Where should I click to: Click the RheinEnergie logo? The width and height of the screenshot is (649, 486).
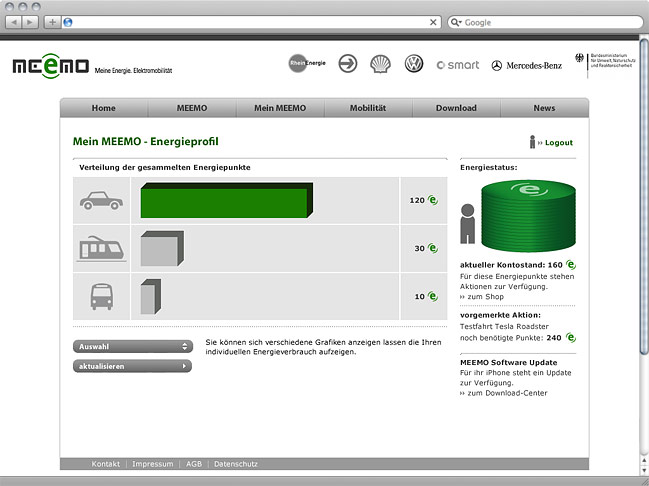(304, 63)
